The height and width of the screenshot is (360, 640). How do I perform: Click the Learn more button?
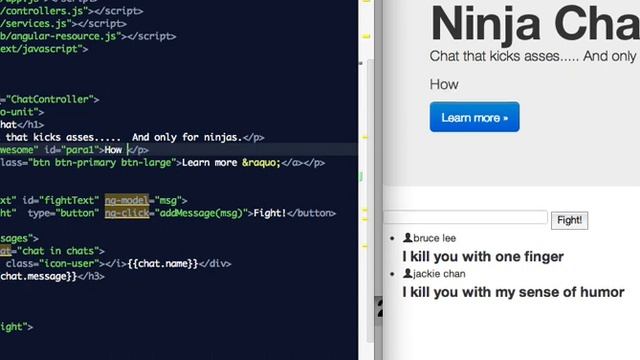[474, 117]
